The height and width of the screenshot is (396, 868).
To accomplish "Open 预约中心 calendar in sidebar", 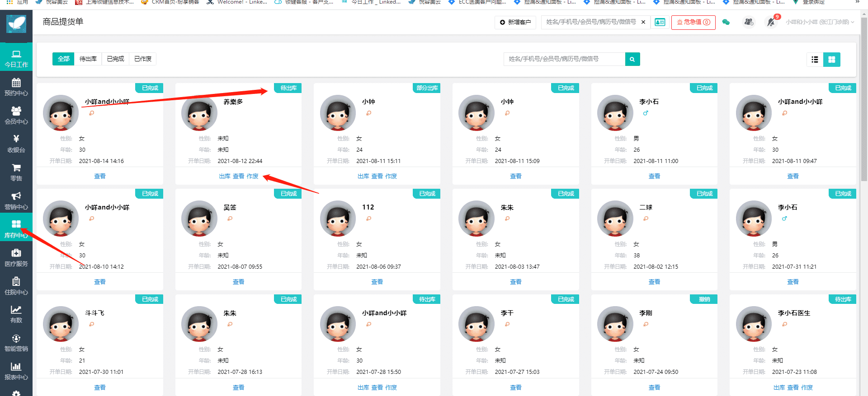I will point(16,87).
